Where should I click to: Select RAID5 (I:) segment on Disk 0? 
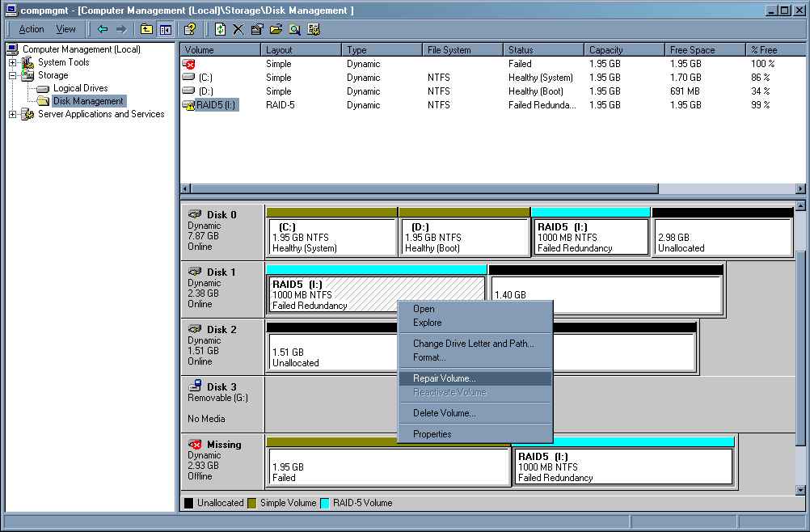[590, 232]
